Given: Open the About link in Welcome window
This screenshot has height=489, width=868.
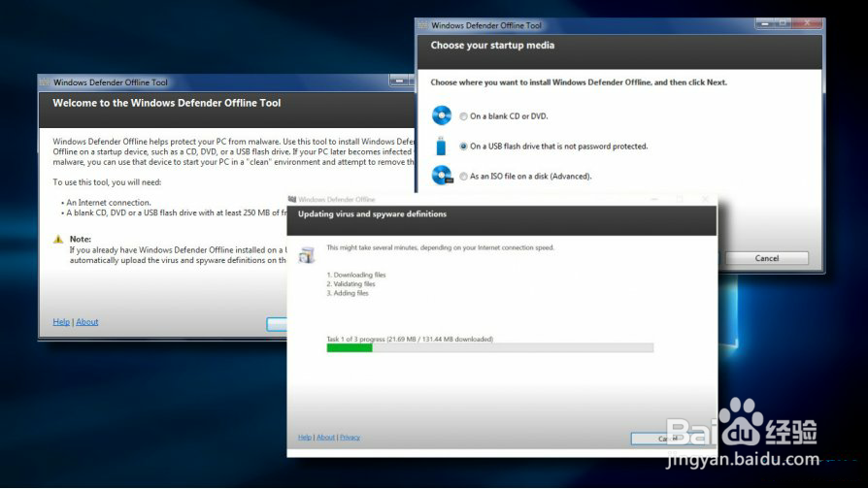Looking at the screenshot, I should 87,322.
